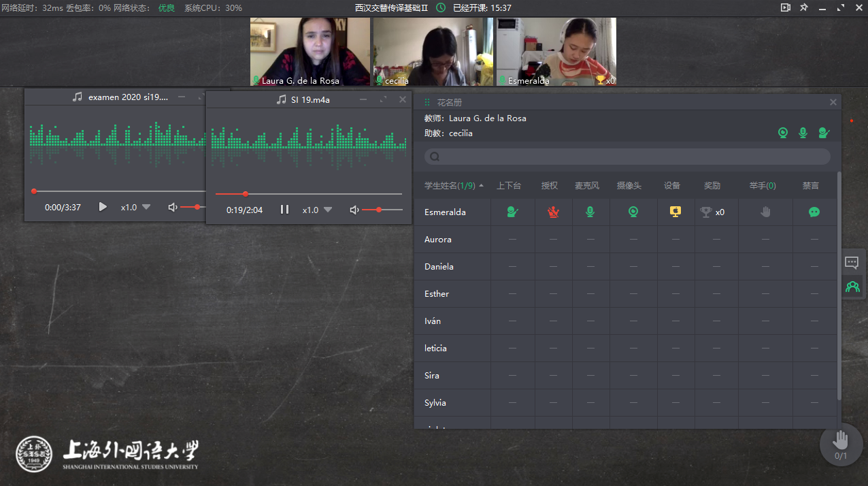The height and width of the screenshot is (486, 868).
Task: Play the examen 2020 audio file
Action: [x=103, y=207]
